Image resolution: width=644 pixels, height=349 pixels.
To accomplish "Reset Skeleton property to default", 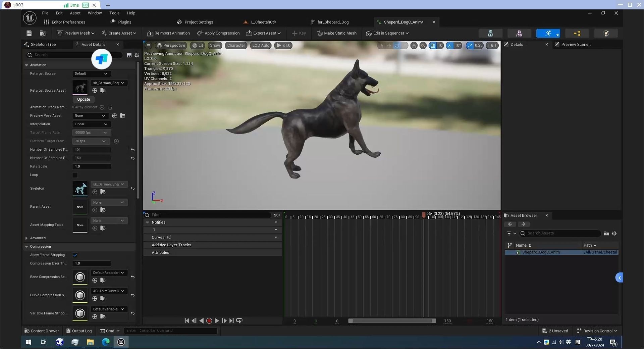I will coord(133,189).
